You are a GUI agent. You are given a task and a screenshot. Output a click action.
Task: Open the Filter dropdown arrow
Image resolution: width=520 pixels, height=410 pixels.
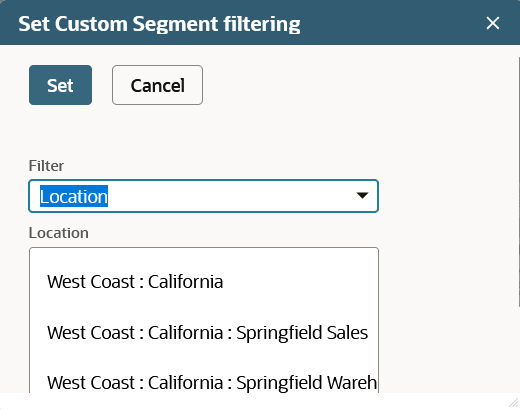tap(362, 196)
